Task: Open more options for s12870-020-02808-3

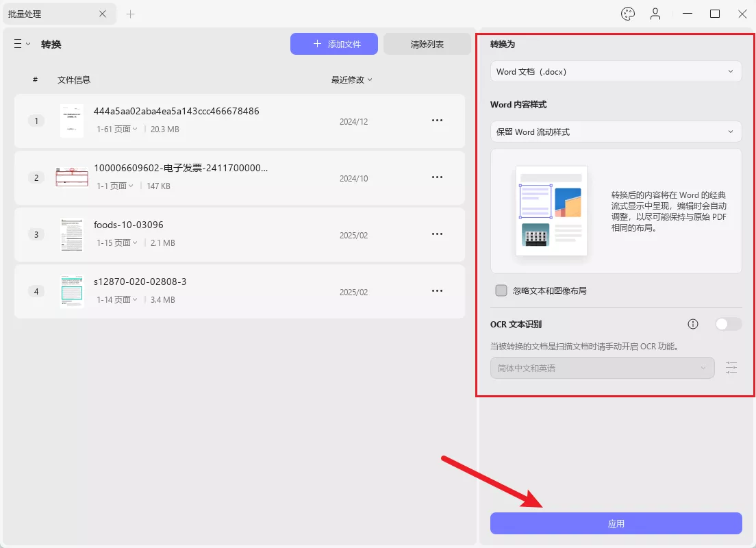Action: [437, 291]
